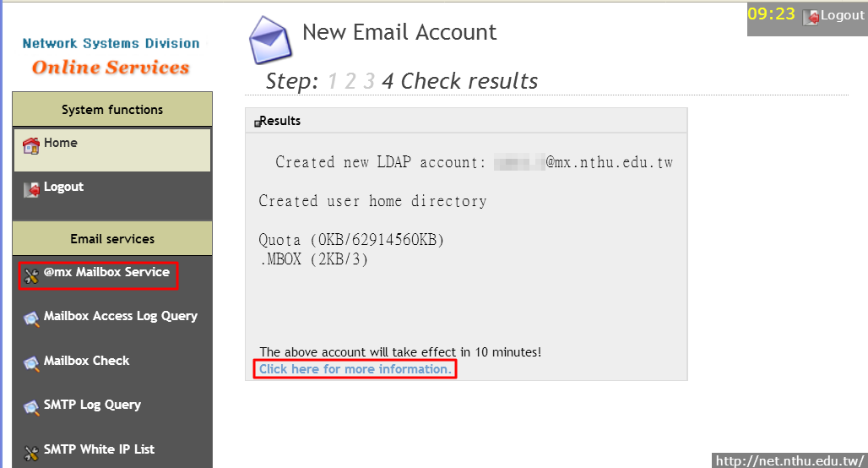Click the Email services section header
Screen dimensions: 868x468
(x=112, y=239)
